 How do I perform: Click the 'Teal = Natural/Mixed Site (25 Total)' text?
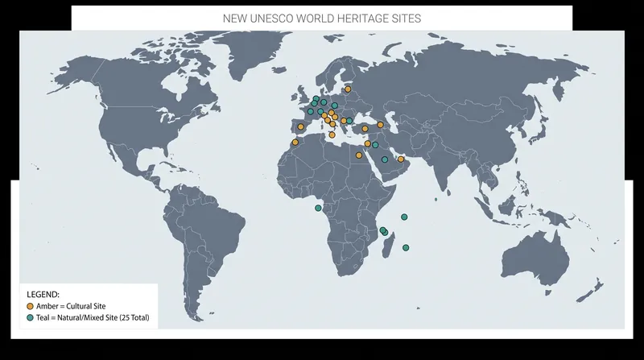point(93,317)
